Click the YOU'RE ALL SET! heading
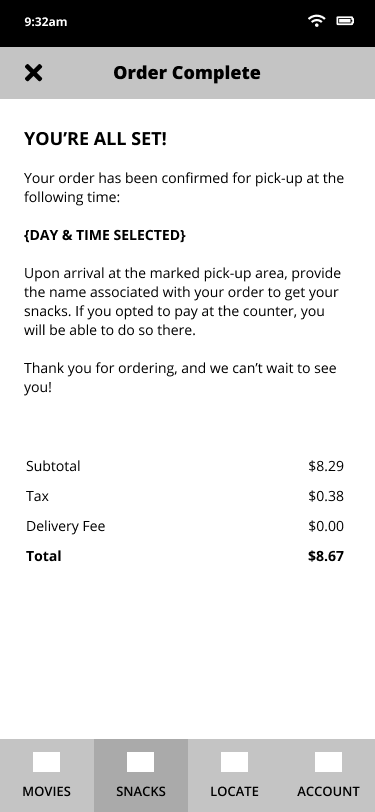The height and width of the screenshot is (812, 375). pyautogui.click(x=95, y=139)
